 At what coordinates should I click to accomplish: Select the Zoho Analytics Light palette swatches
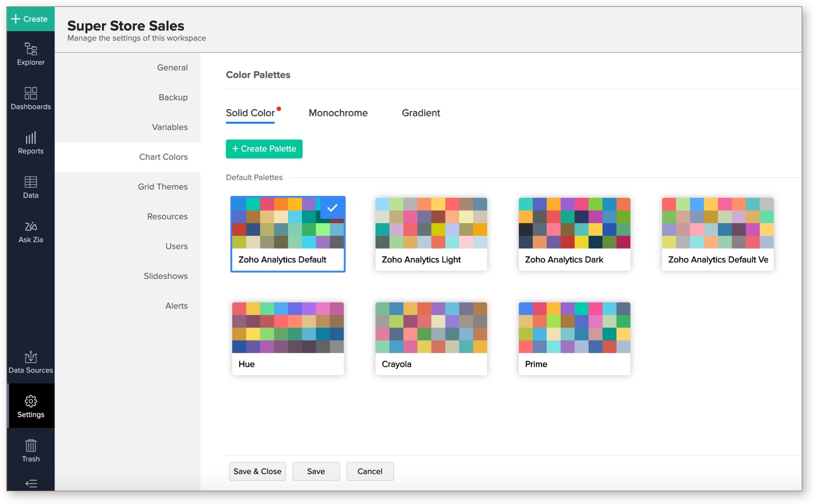pos(431,223)
